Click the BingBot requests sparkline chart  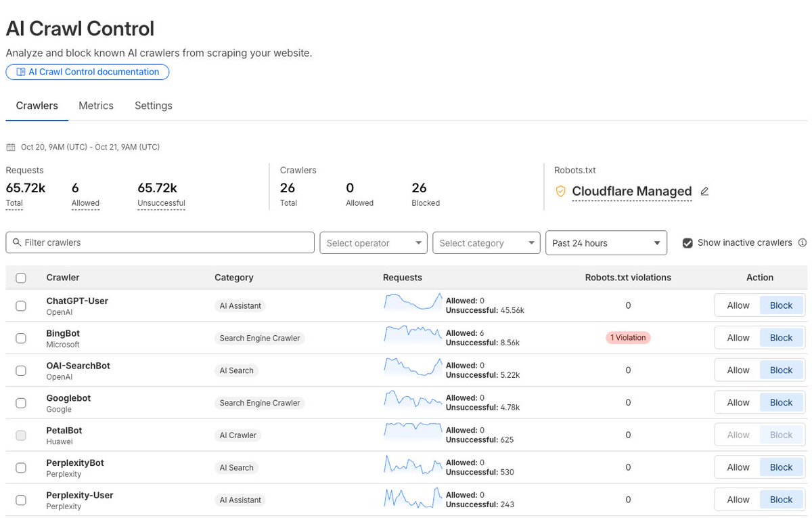413,334
